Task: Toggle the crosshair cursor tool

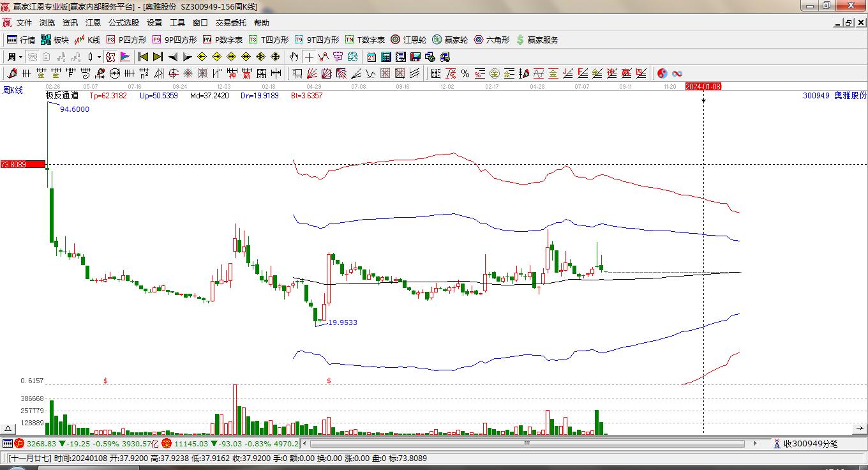Action: pyautogui.click(x=309, y=57)
